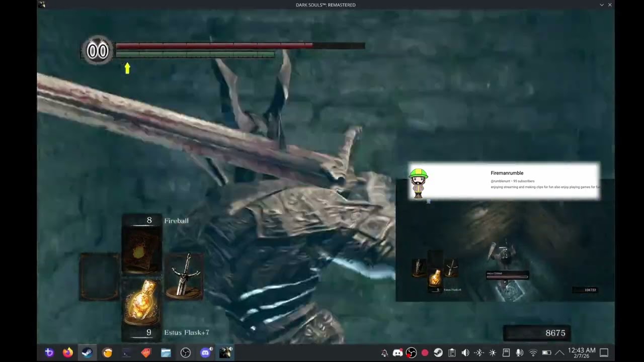Click the show desktop button

604,352
